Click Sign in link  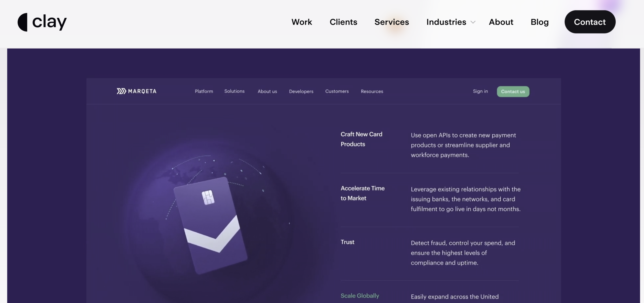480,91
